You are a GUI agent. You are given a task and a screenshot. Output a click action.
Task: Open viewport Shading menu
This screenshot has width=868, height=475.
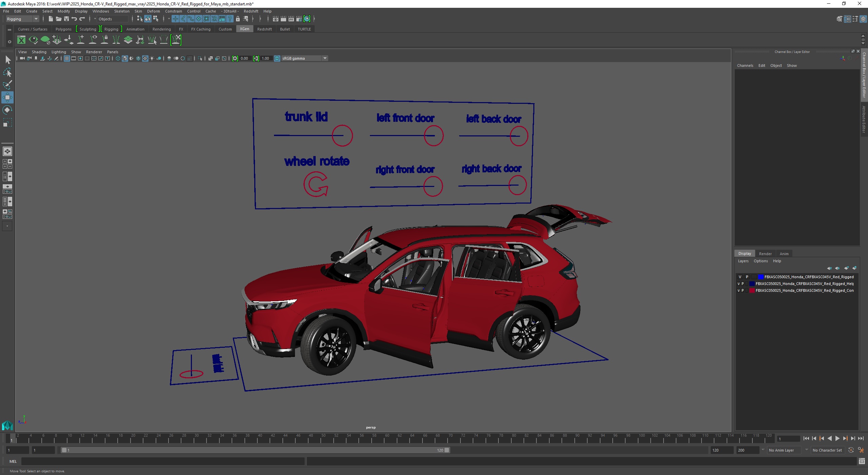[39, 52]
